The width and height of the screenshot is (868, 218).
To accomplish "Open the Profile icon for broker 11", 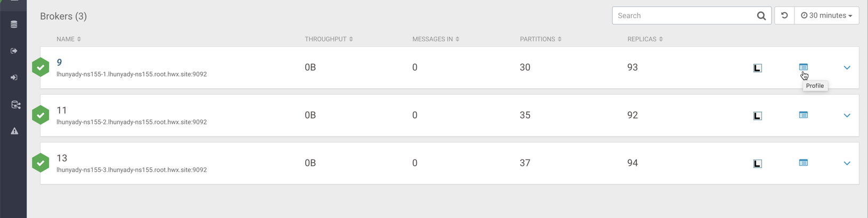I will pos(803,115).
